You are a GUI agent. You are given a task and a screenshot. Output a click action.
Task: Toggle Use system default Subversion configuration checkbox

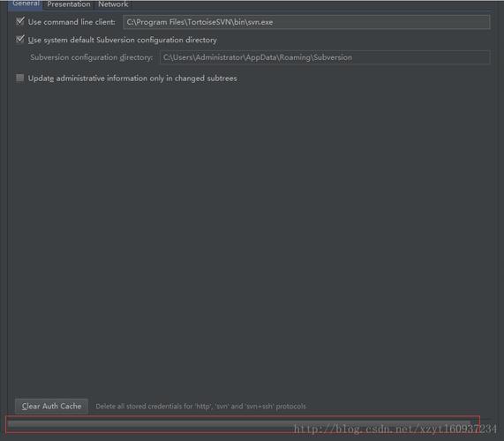click(x=20, y=40)
